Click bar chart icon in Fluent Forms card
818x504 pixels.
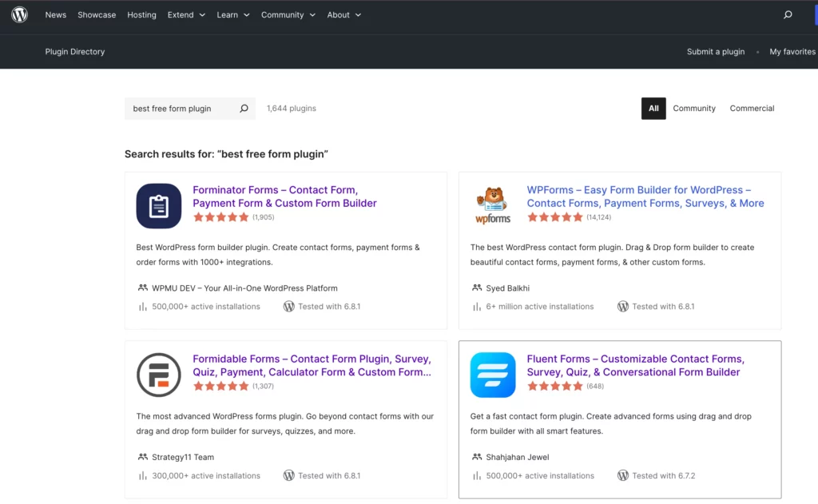point(477,476)
